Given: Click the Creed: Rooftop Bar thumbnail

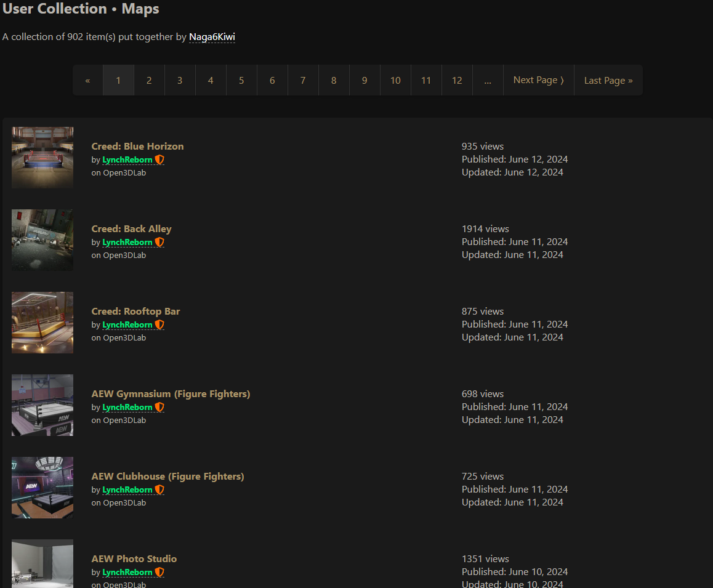Looking at the screenshot, I should (x=42, y=323).
